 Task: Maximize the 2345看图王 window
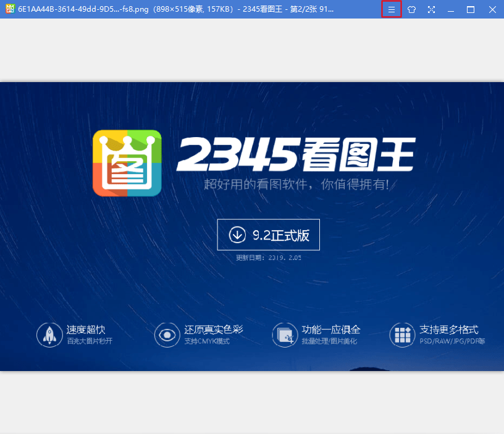tap(471, 9)
